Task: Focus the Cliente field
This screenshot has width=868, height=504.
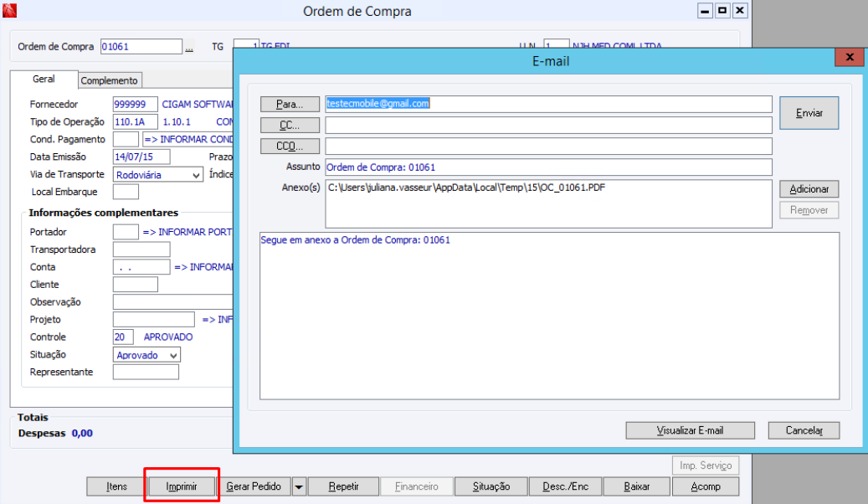Action: click(x=135, y=285)
